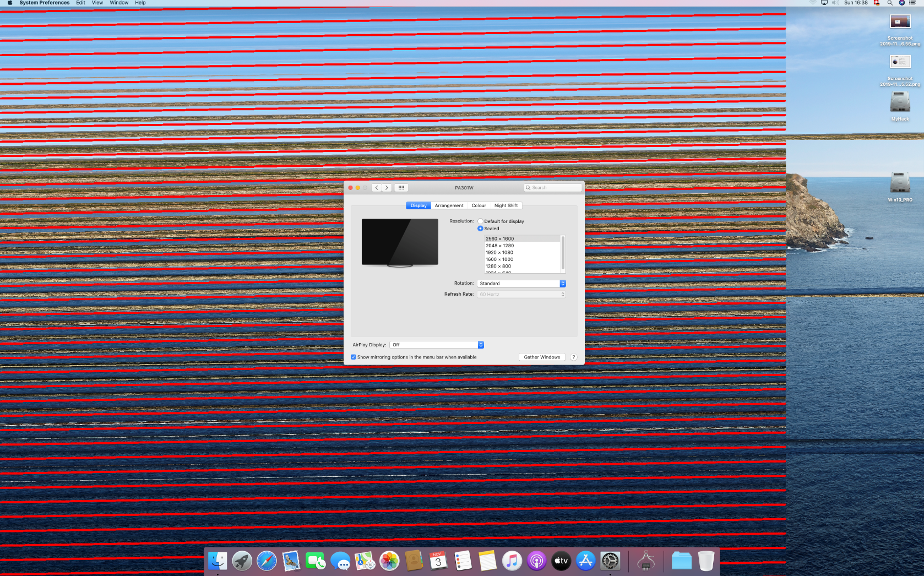Image resolution: width=924 pixels, height=576 pixels.
Task: Click the show all preferences grid icon
Action: tap(401, 188)
